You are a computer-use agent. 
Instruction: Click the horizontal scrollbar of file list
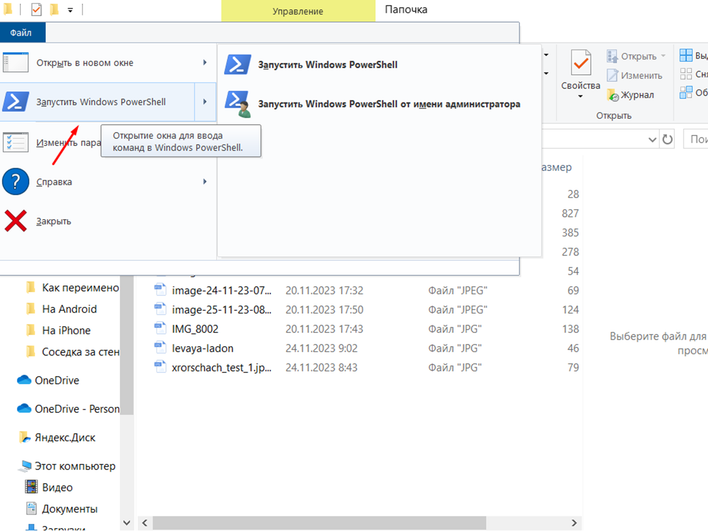(x=319, y=523)
